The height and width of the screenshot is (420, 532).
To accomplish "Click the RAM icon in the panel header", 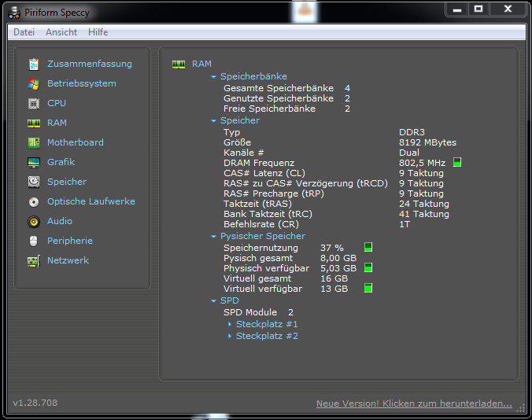I will (179, 64).
